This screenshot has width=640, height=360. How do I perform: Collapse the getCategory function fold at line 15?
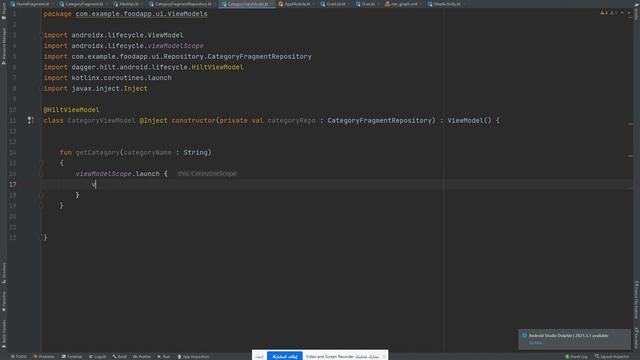tap(42, 163)
